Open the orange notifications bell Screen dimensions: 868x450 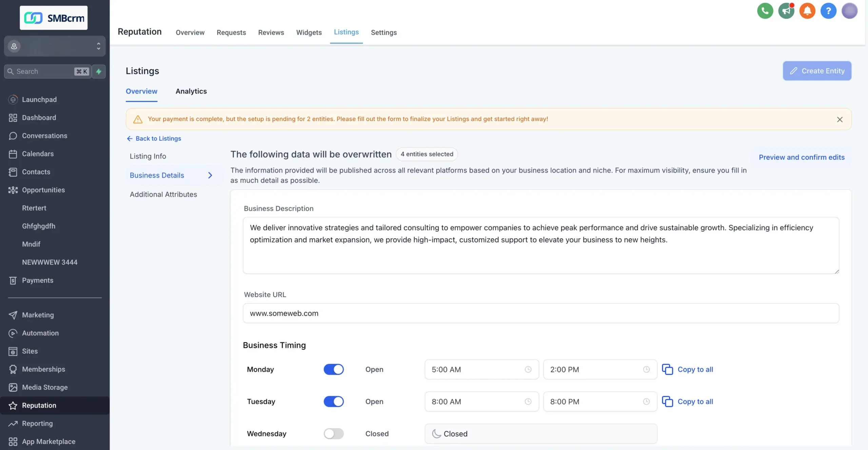[807, 11]
